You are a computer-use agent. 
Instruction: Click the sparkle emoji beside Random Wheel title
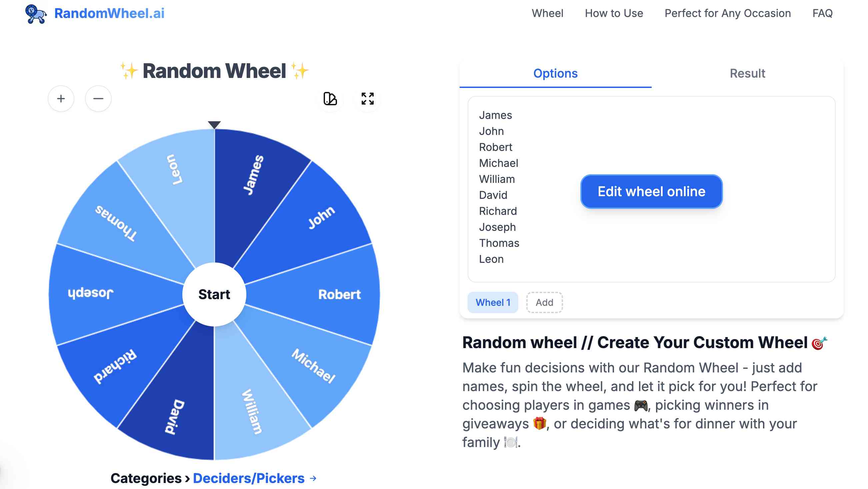[x=130, y=71]
